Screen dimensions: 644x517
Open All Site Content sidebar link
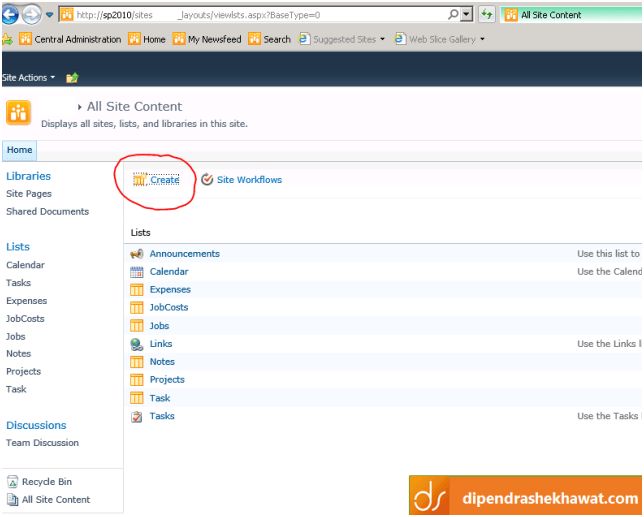56,500
